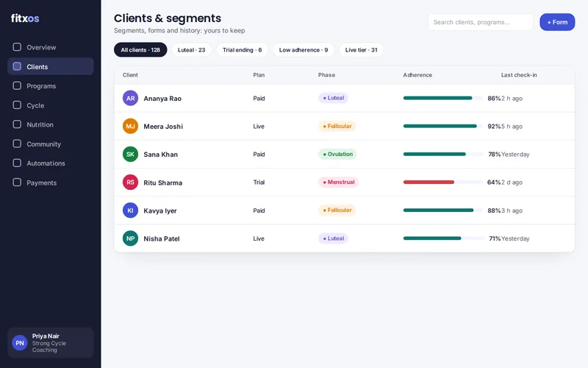The height and width of the screenshot is (368, 588).
Task: Open the Meera Joshi client name
Action: (163, 127)
